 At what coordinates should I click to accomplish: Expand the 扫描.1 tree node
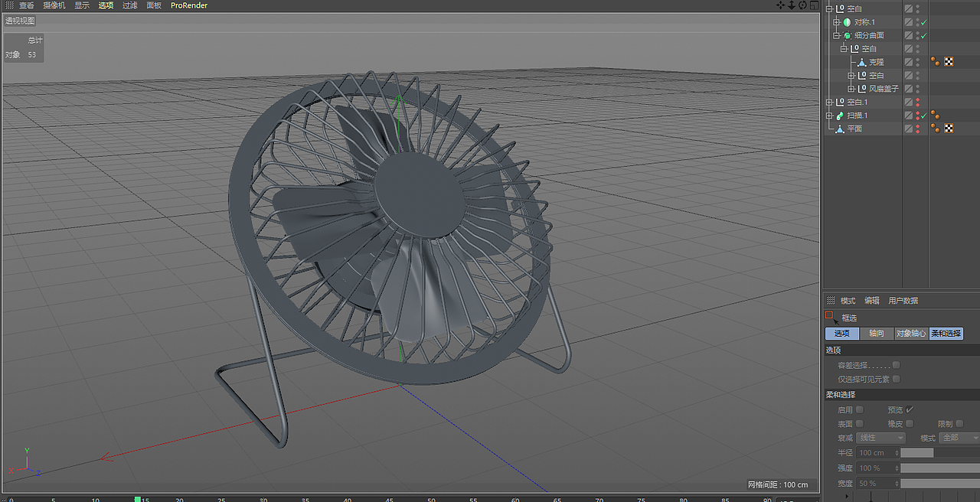829,116
